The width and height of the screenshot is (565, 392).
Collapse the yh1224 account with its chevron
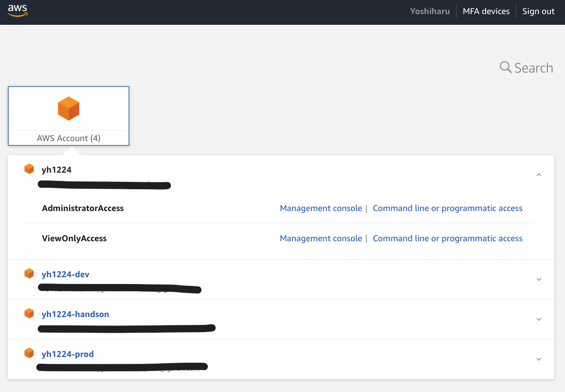click(x=538, y=174)
